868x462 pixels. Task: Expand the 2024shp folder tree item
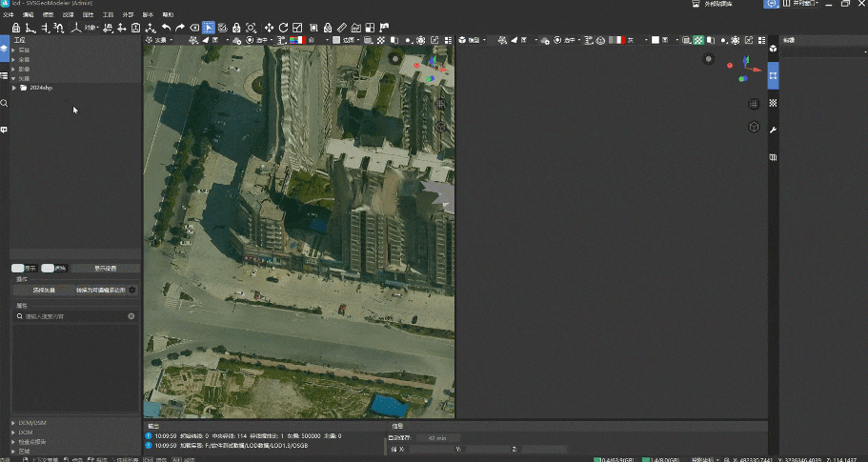pos(14,88)
